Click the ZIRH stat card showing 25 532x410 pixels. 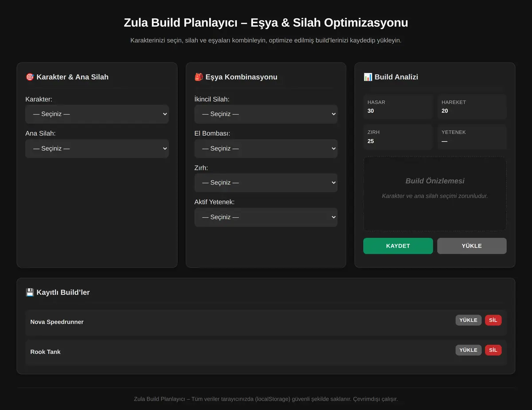click(398, 137)
